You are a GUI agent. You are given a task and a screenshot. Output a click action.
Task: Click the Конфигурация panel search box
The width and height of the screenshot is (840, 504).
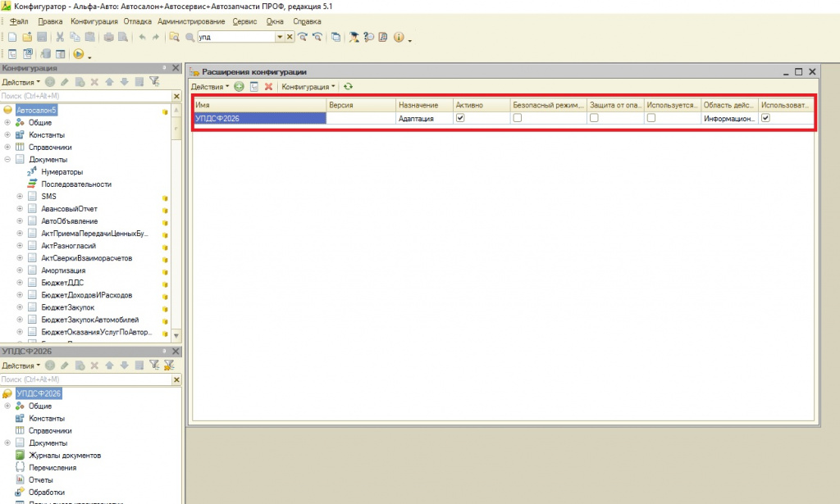coord(85,96)
